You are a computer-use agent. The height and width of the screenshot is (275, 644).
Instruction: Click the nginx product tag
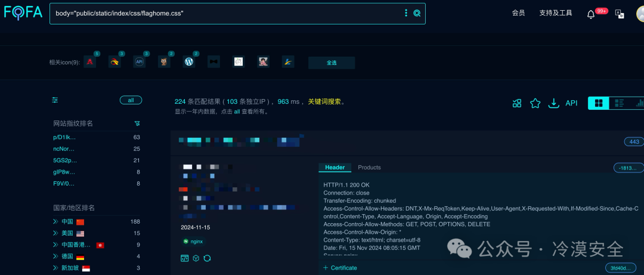(x=193, y=241)
